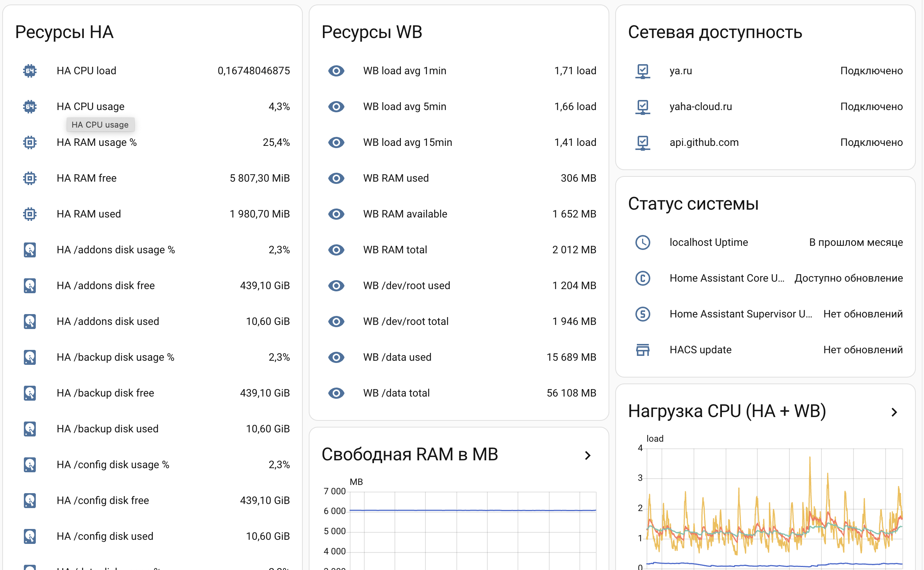
Task: Toggle the eye icon for WB RAM used
Action: (336, 178)
